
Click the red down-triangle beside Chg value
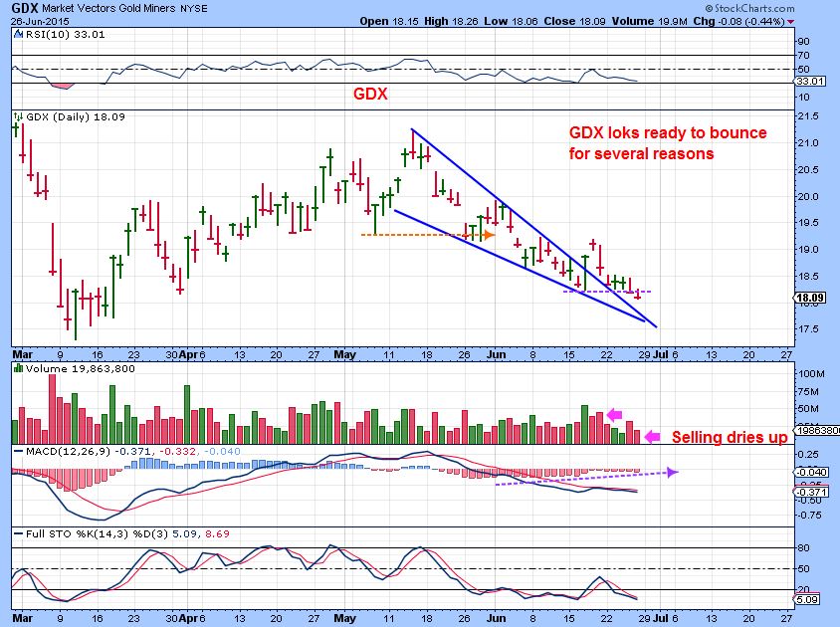point(791,22)
